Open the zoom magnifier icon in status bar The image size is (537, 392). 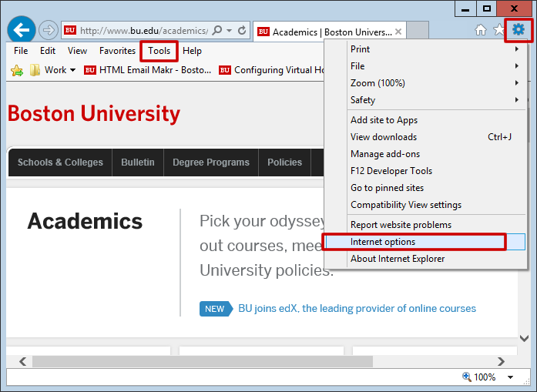coord(466,377)
